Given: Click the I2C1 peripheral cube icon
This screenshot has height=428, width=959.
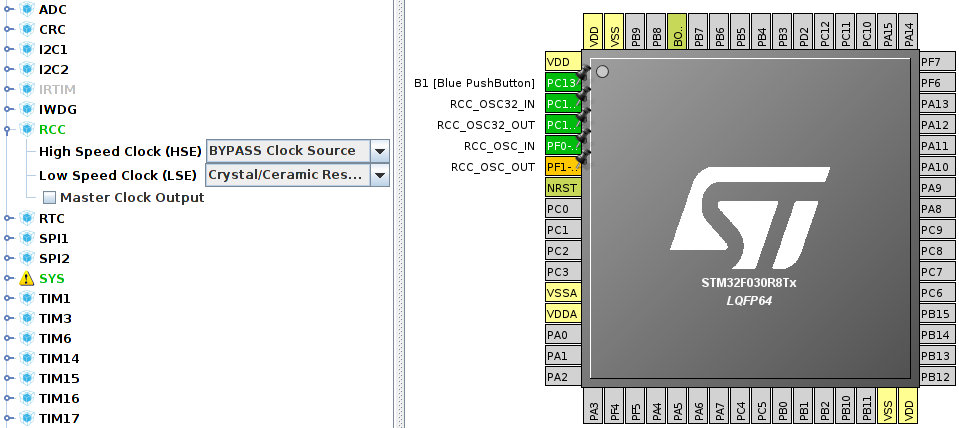Looking at the screenshot, I should 26,49.
